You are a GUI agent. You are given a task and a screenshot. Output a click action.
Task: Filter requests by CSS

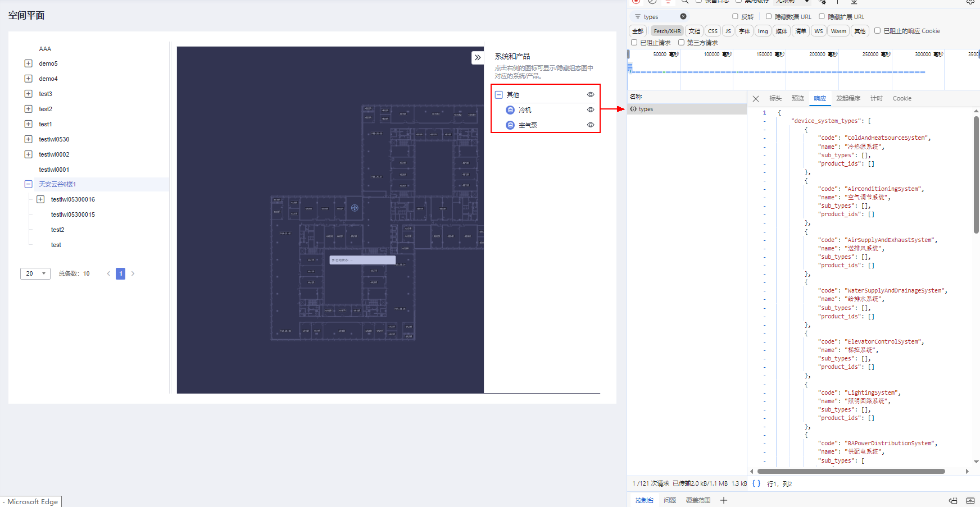pyautogui.click(x=713, y=31)
